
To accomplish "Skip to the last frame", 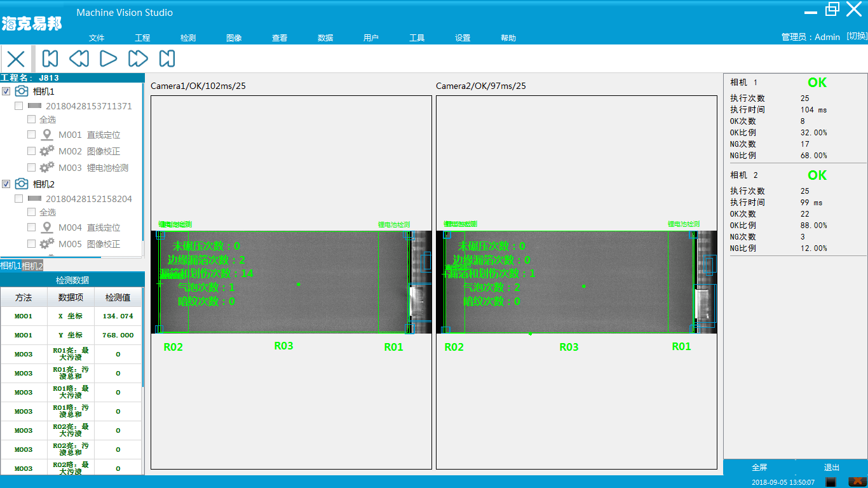I will coord(167,59).
